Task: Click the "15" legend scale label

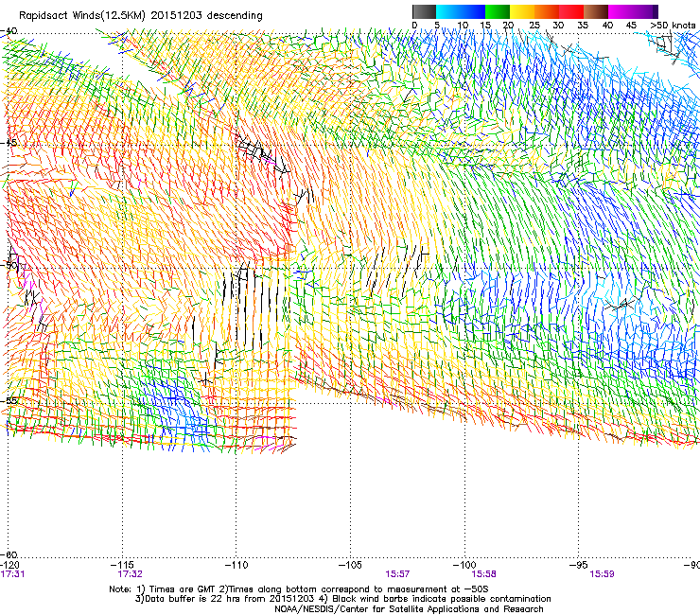Action: point(485,26)
